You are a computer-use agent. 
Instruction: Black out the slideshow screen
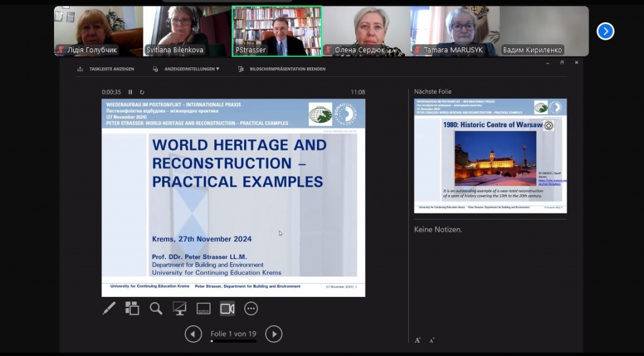click(179, 308)
